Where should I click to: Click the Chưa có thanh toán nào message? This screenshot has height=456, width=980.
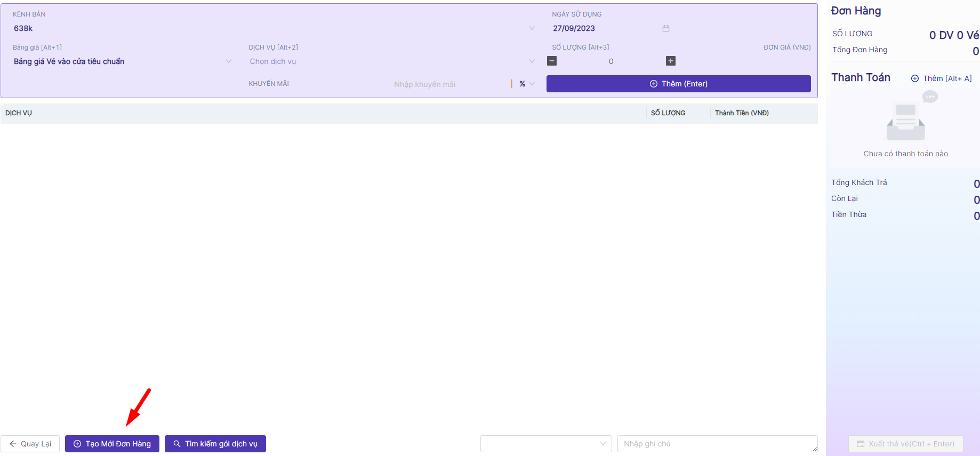(x=906, y=154)
